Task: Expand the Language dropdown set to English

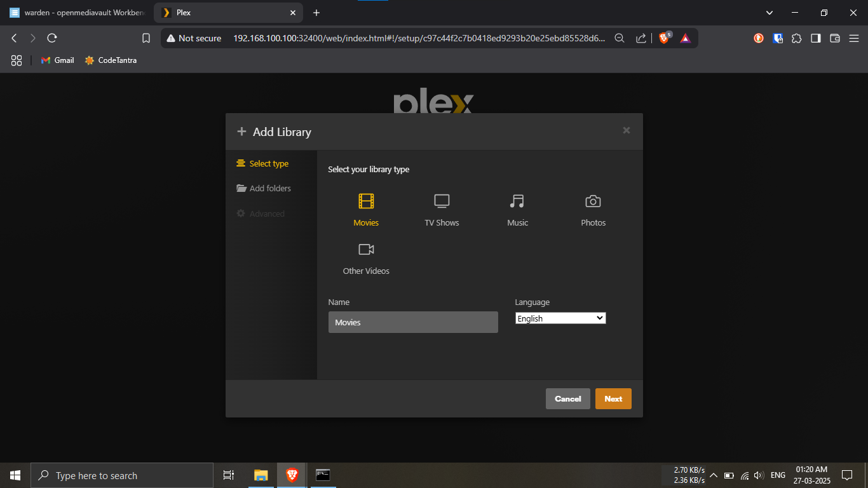Action: (x=560, y=318)
